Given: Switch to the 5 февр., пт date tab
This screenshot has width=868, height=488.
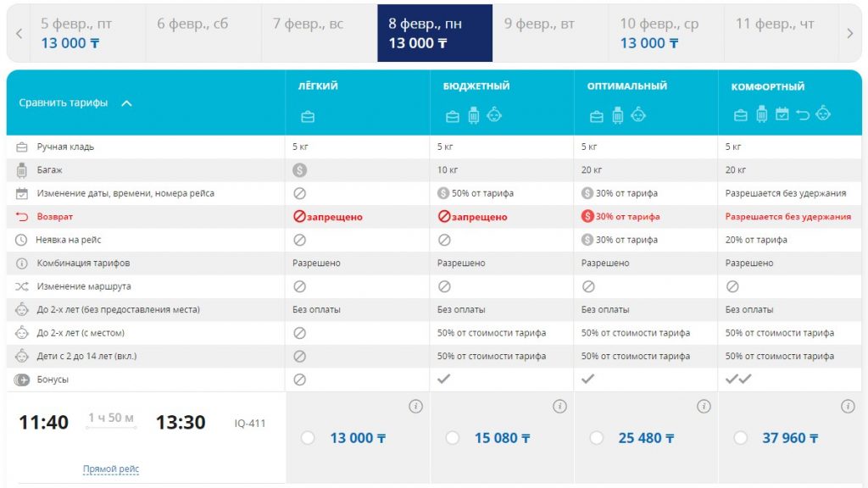Looking at the screenshot, I should (76, 33).
